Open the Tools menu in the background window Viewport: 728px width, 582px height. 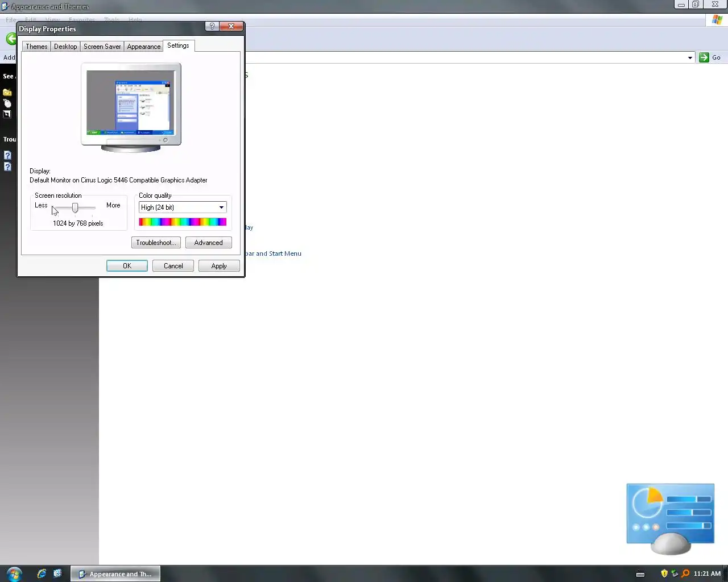pyautogui.click(x=111, y=20)
